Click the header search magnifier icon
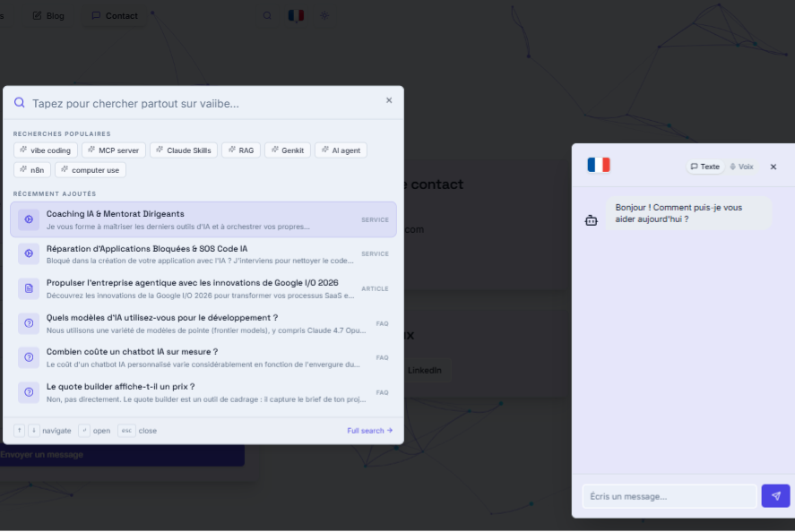This screenshot has height=532, width=795. pyautogui.click(x=267, y=16)
